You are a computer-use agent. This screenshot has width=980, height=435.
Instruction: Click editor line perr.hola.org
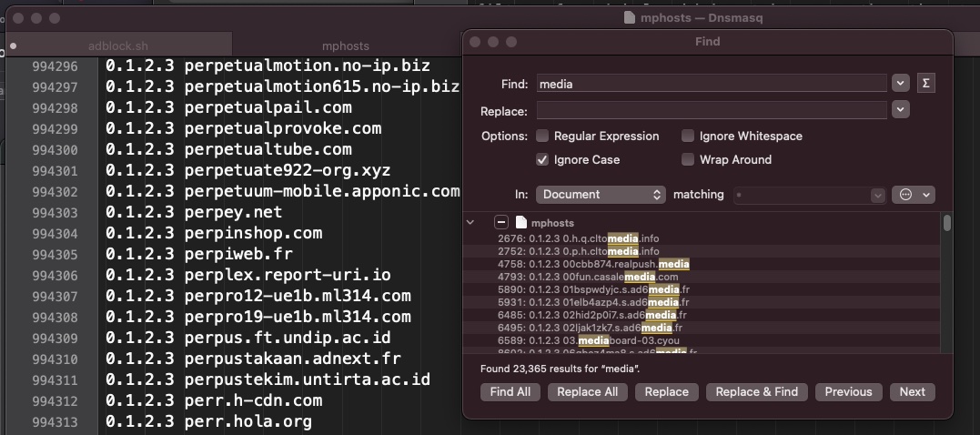pyautogui.click(x=208, y=421)
